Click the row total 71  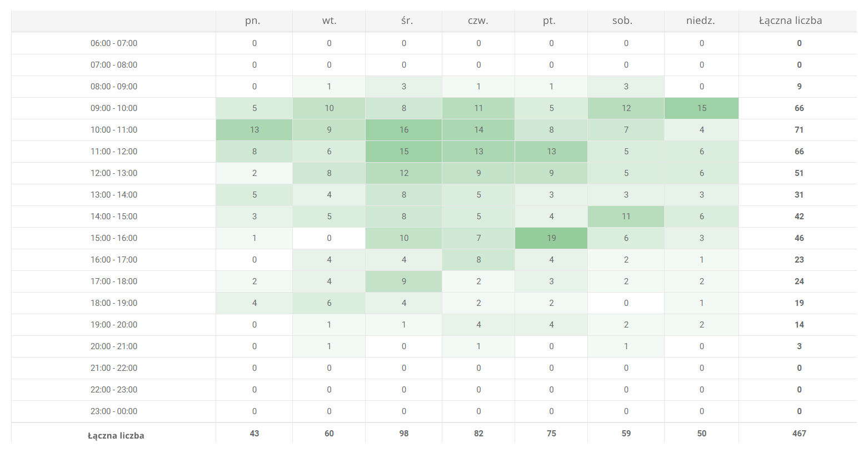pyautogui.click(x=799, y=130)
